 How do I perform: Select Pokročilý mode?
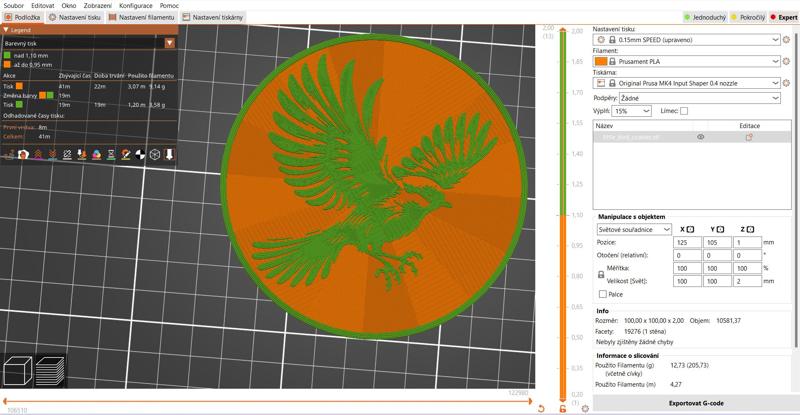[748, 17]
